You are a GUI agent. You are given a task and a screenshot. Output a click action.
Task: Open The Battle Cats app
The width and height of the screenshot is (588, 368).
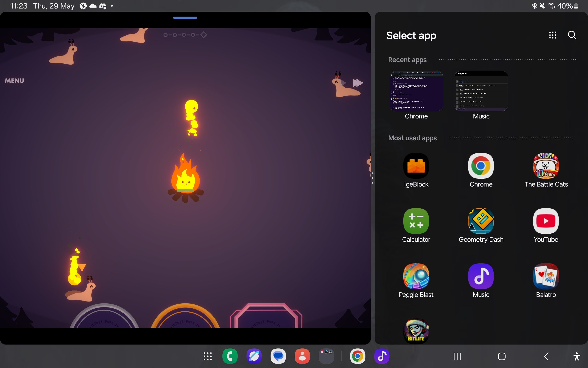pos(546,166)
